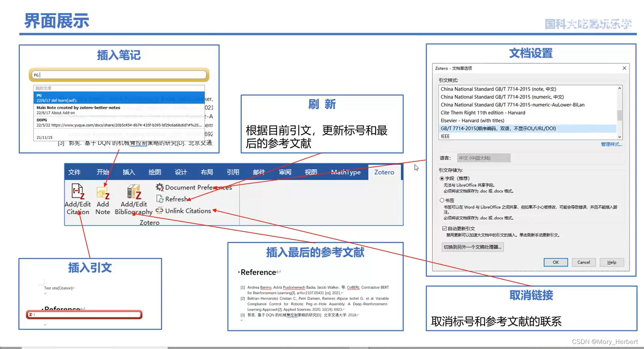
Task: Open the 语言 language dropdown
Action: coord(484,158)
